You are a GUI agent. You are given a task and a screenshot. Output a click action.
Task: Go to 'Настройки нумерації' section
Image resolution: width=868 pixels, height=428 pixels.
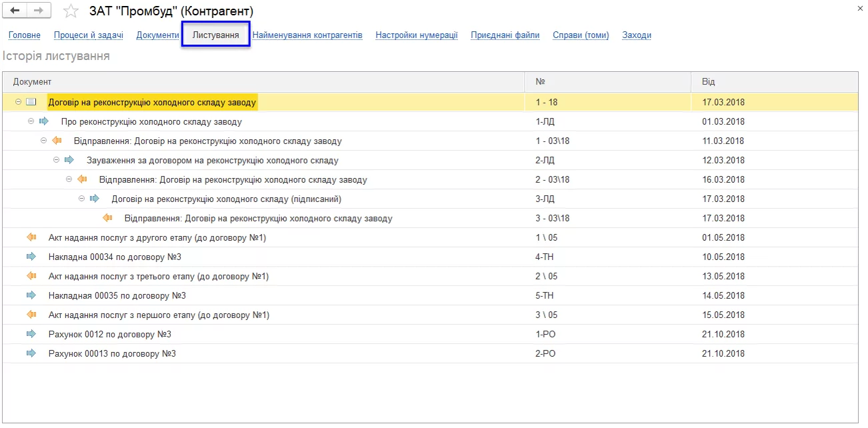[x=416, y=35]
